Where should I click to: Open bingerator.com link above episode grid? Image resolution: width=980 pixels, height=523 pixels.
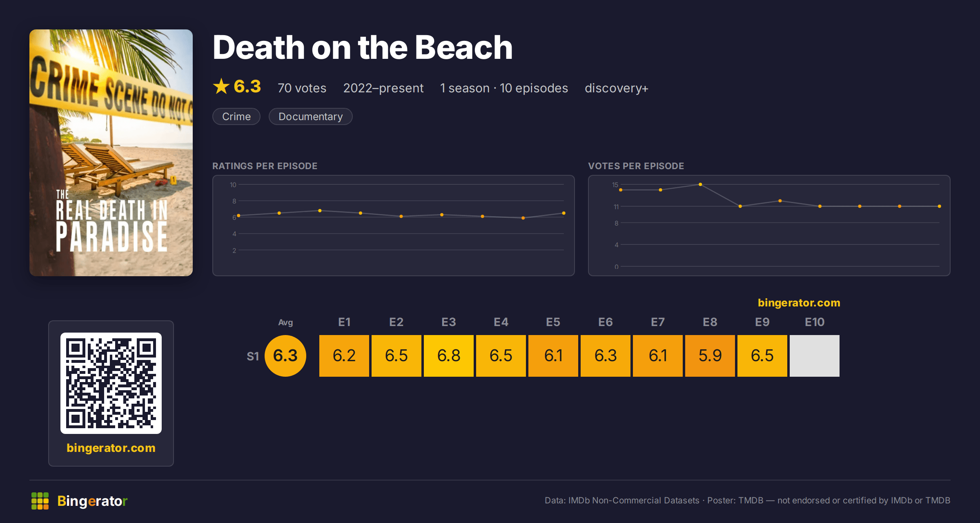pos(799,303)
